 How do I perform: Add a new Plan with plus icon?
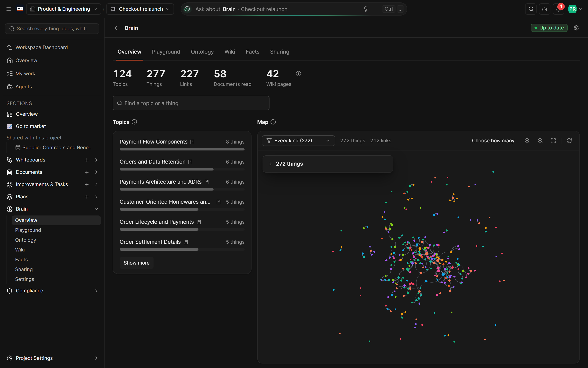click(x=87, y=197)
